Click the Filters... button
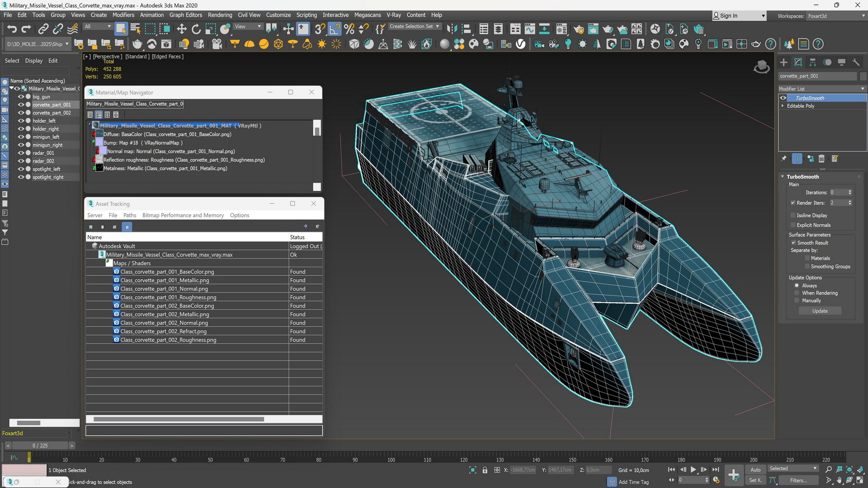The height and width of the screenshot is (488, 868). pyautogui.click(x=798, y=480)
